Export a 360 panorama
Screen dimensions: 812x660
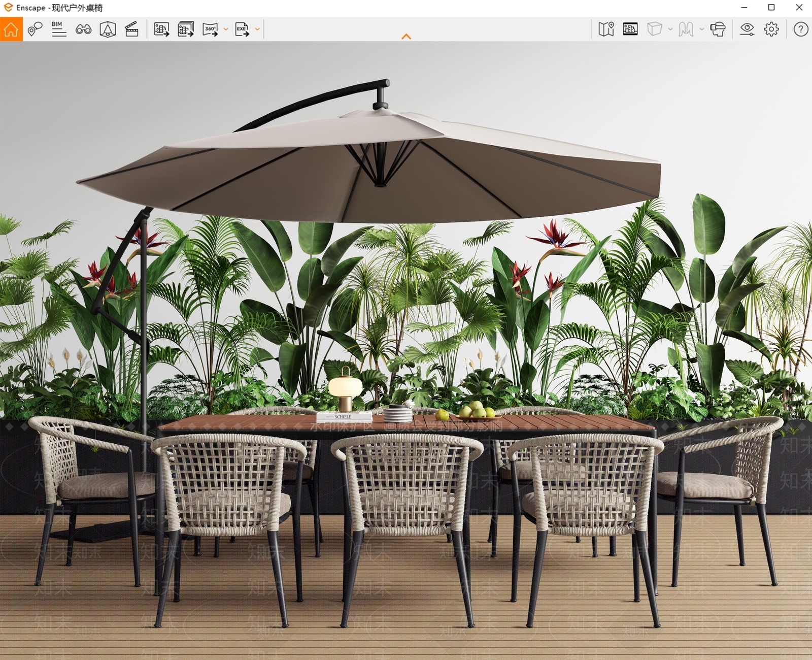pyautogui.click(x=210, y=29)
